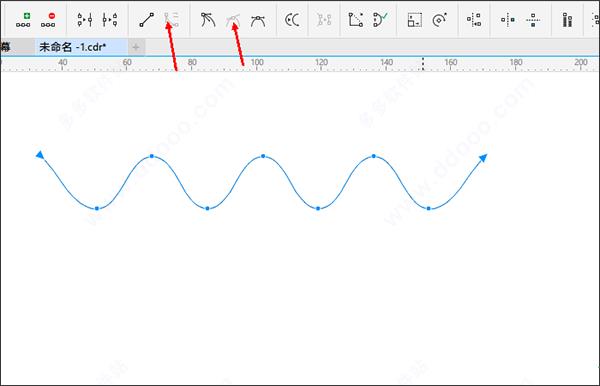Click Extend curve to close icon
Image resolution: width=600 pixels, height=386 pixels.
pyautogui.click(x=356, y=20)
